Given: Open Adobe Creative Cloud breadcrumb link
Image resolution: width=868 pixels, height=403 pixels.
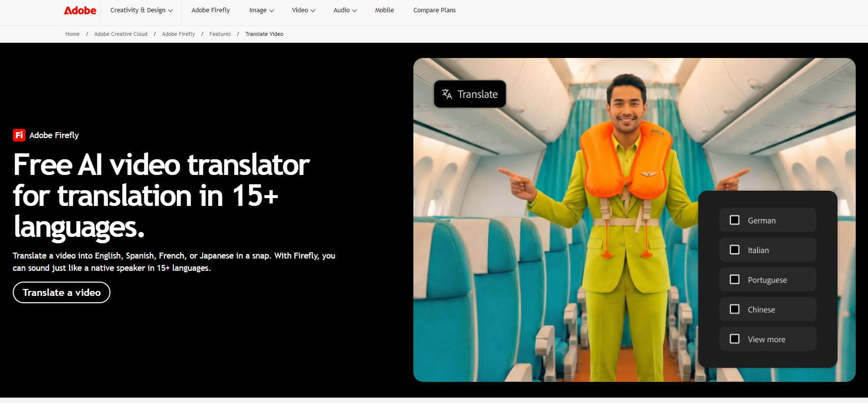Looking at the screenshot, I should click(121, 34).
